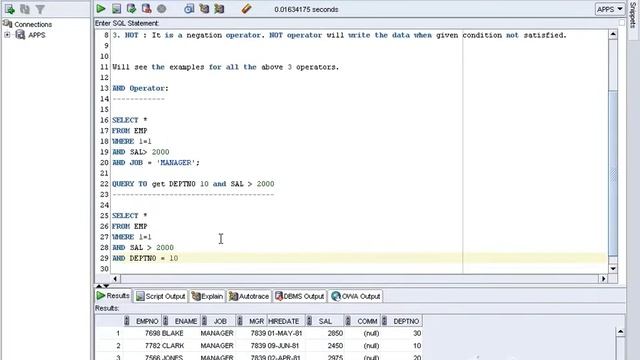
Task: Select the APPS connection database icon
Action: 20,35
